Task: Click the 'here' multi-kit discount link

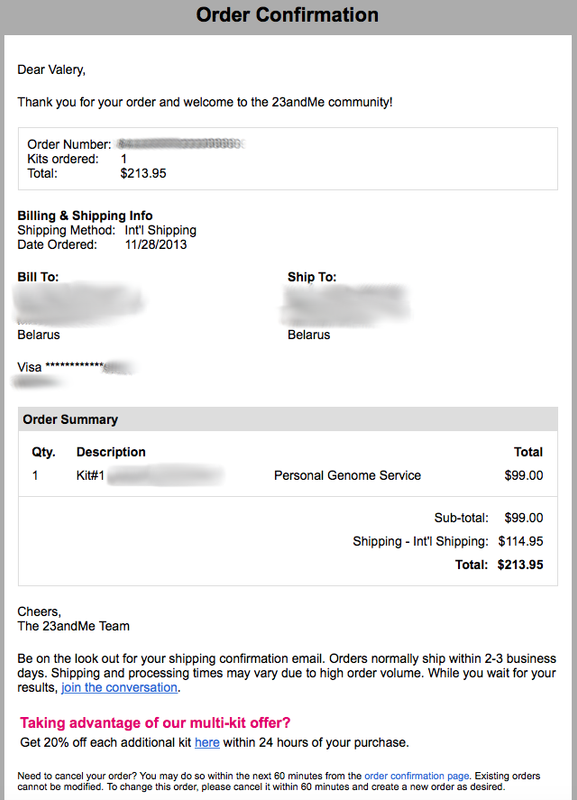Action: tap(207, 742)
